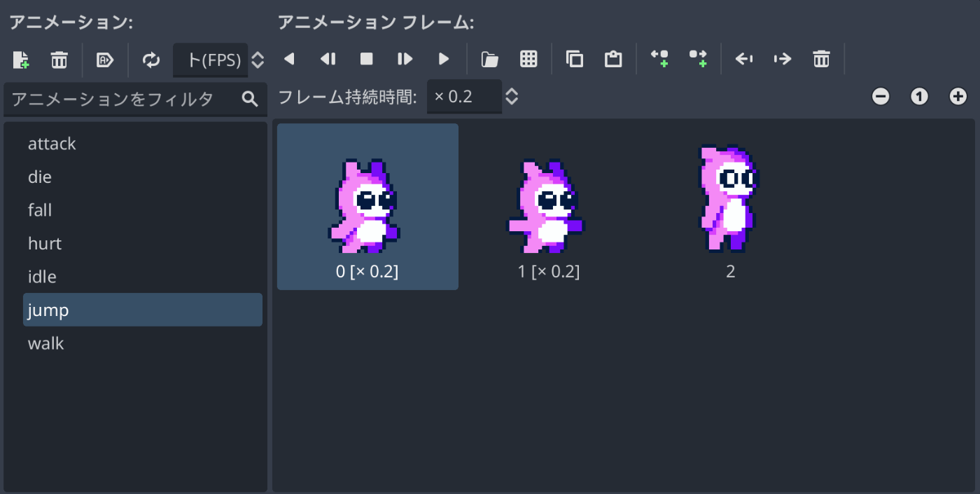Toggle animation looping

[151, 60]
